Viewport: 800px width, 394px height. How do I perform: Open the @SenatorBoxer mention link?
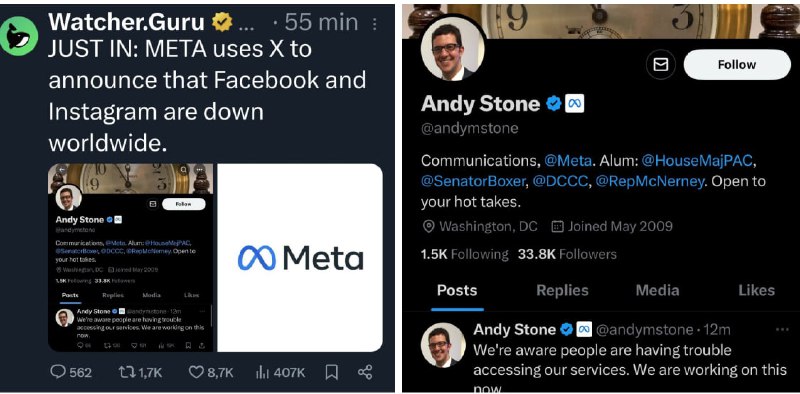[x=472, y=181]
